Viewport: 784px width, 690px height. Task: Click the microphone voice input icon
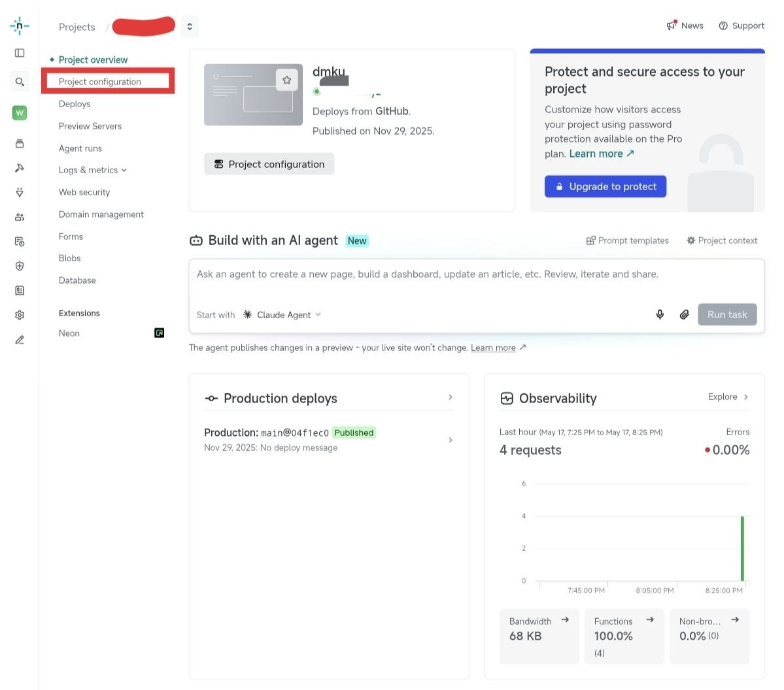click(x=660, y=314)
